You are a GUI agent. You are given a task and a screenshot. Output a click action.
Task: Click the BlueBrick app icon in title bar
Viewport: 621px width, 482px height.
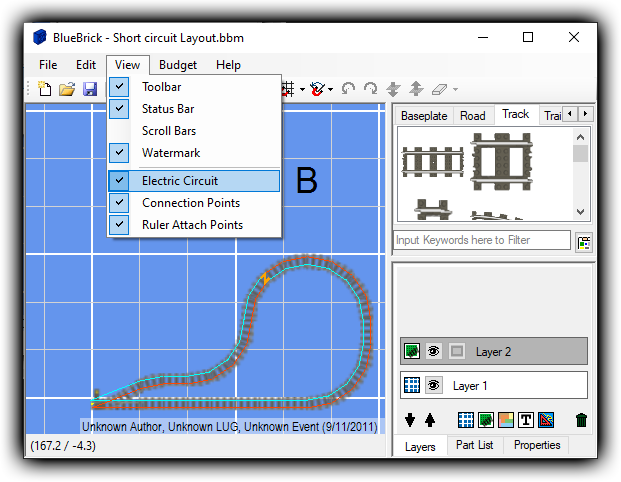[x=40, y=37]
